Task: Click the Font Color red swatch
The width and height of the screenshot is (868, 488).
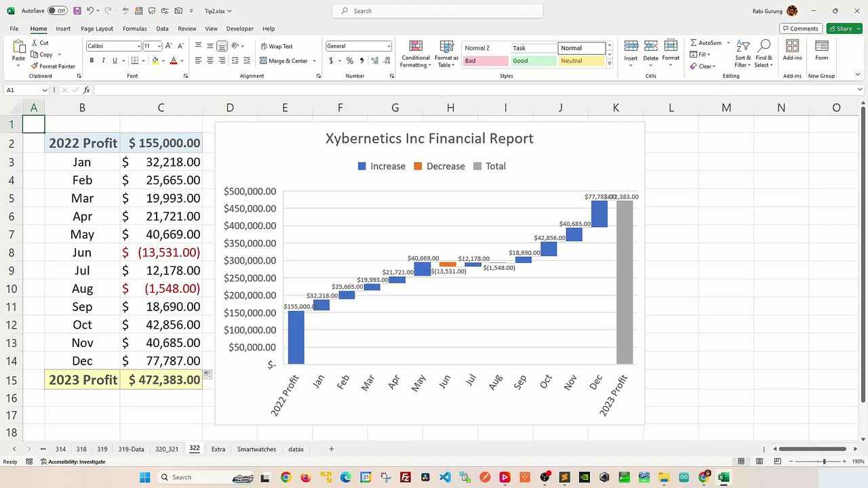Action: (174, 60)
